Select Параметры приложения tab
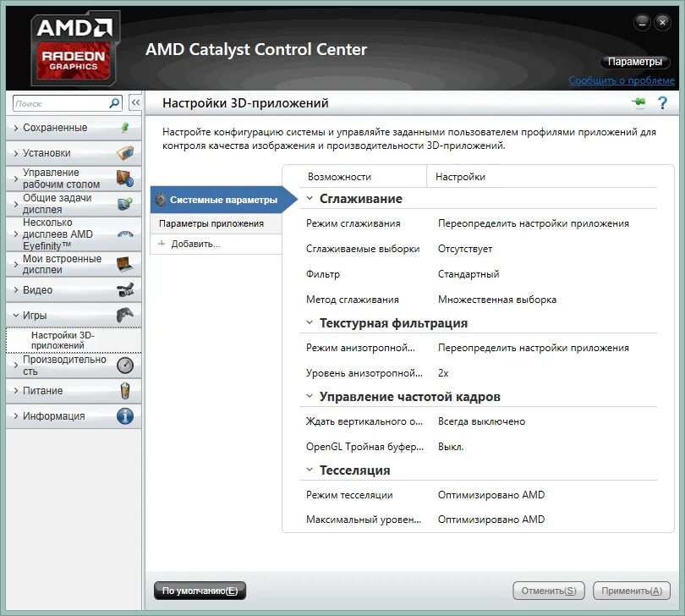This screenshot has width=685, height=616. pyautogui.click(x=216, y=223)
